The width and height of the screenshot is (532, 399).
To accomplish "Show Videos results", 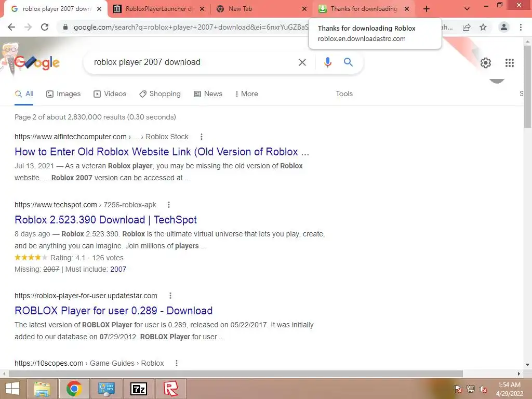I will pos(110,94).
